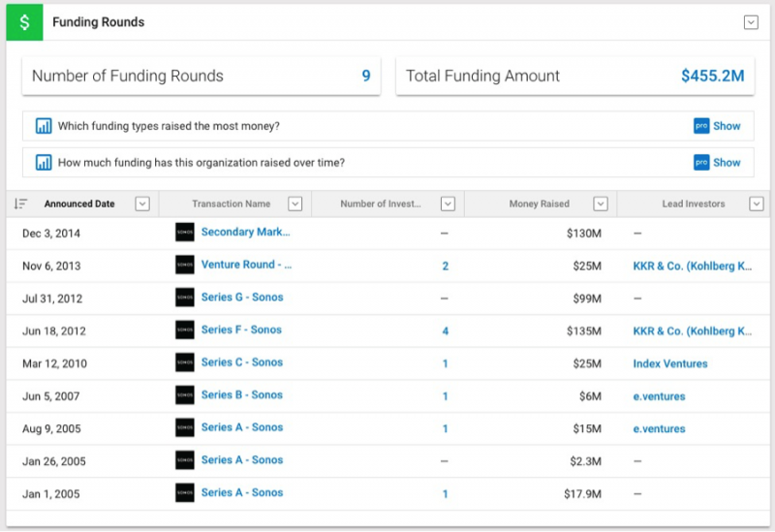This screenshot has height=532, width=775.
Task: Collapse the Funding Rounds section chevron
Action: coord(751,22)
